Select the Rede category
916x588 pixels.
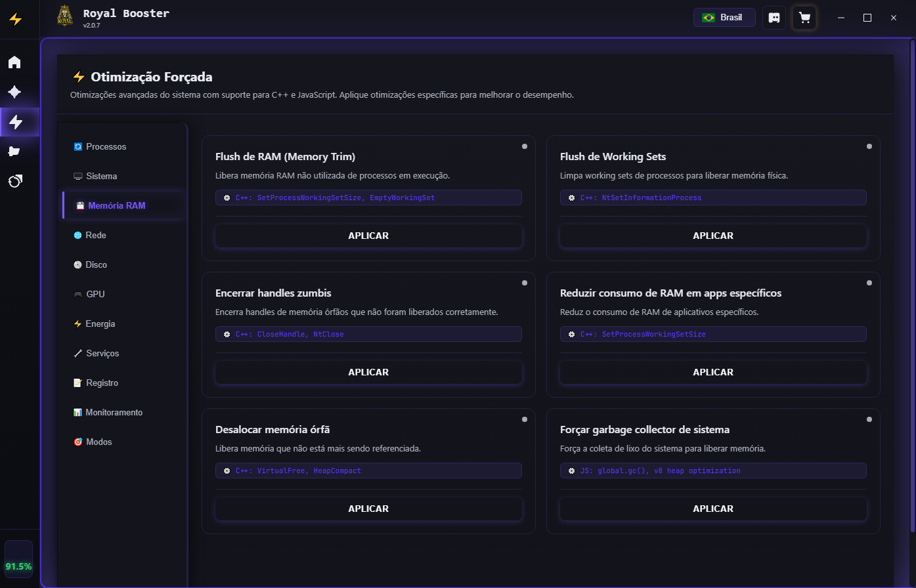(96, 236)
